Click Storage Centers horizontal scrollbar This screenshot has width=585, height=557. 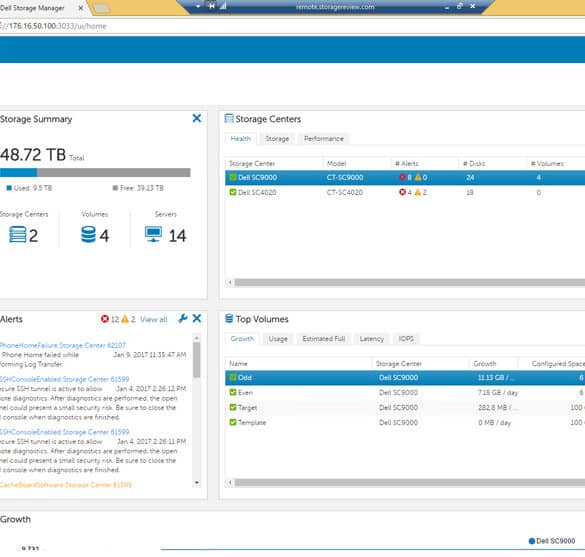click(x=410, y=282)
